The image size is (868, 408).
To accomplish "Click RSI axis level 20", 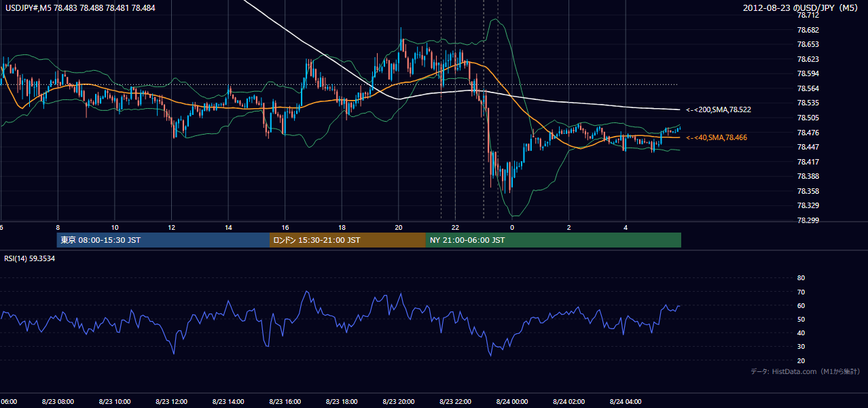I will 801,360.
